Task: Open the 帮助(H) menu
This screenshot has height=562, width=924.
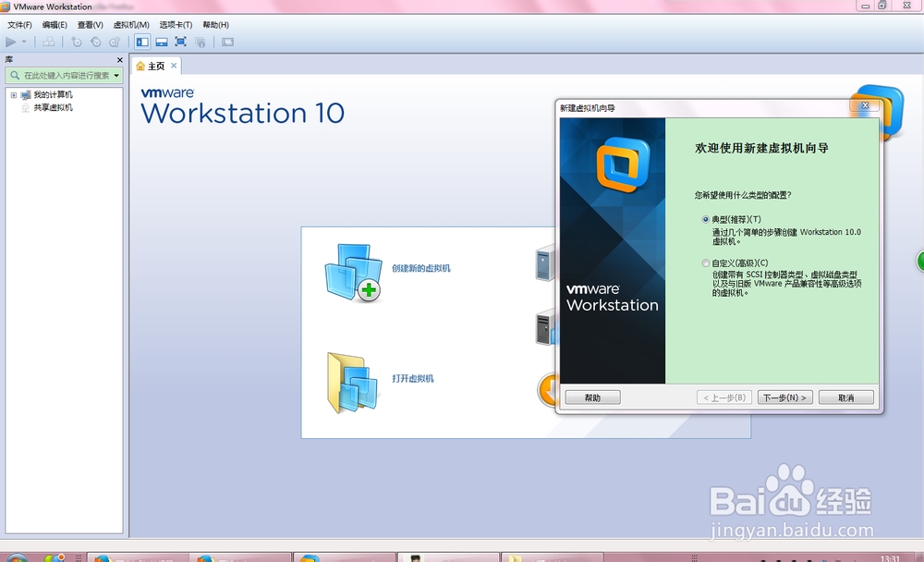Action: tap(215, 25)
